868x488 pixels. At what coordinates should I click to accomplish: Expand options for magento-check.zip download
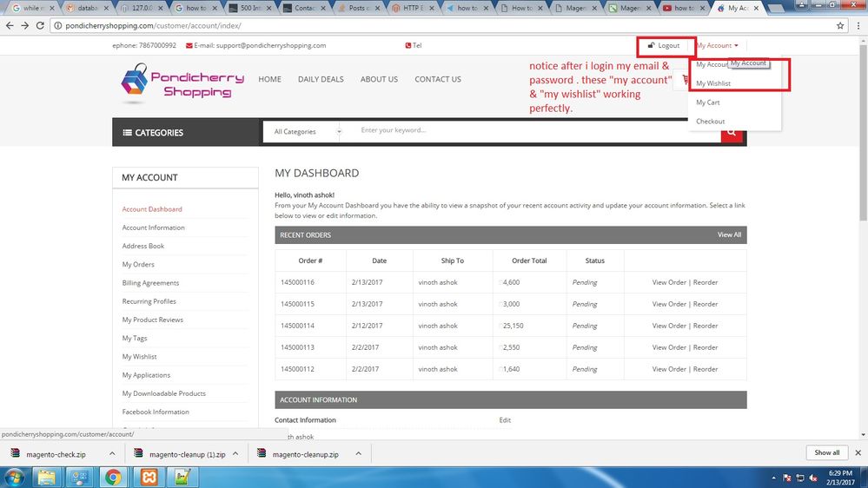[112, 453]
